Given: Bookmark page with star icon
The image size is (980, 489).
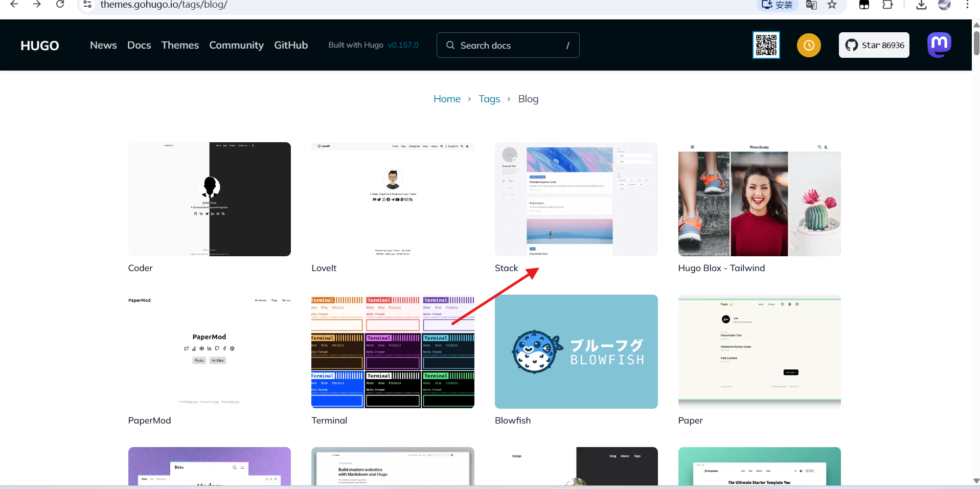Looking at the screenshot, I should [832, 5].
